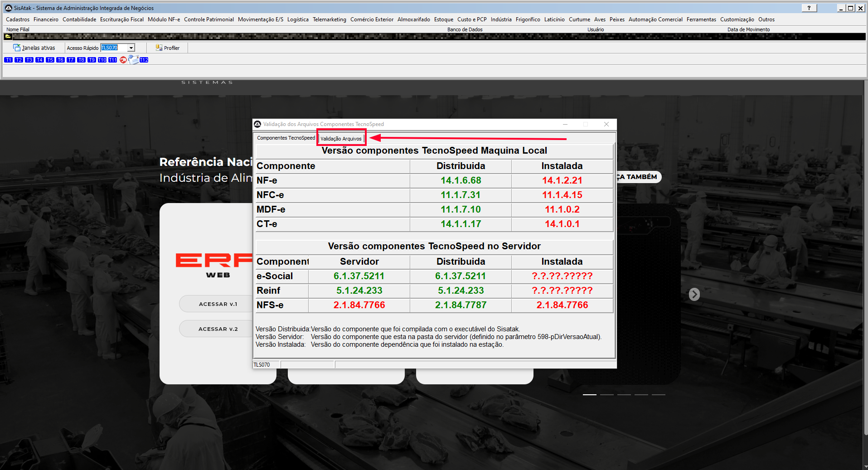Screen dimensions: 868x470
Task: Click the T9 shortcut icon
Action: tap(92, 60)
